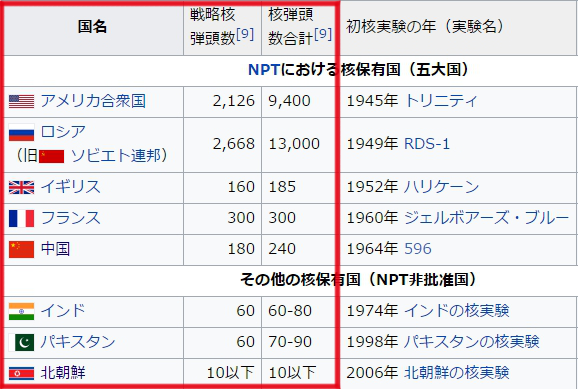Open the ジェルボアーズ・ブルー link

click(486, 218)
